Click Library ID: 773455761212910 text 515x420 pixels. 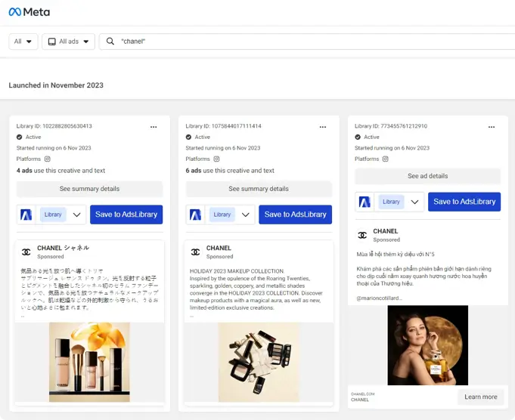pos(391,126)
